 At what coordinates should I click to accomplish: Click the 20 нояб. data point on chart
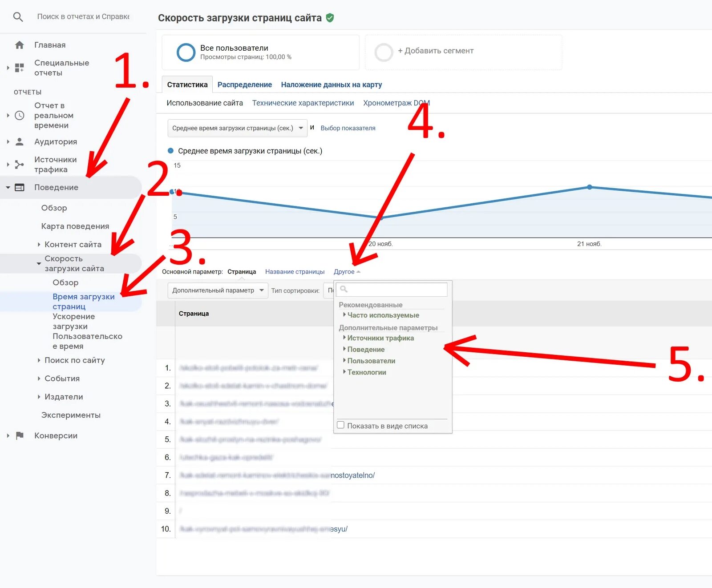click(381, 218)
